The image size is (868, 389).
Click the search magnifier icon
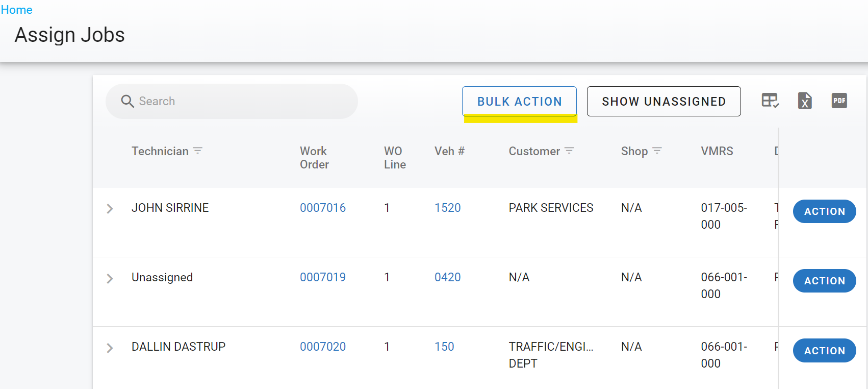(x=127, y=101)
